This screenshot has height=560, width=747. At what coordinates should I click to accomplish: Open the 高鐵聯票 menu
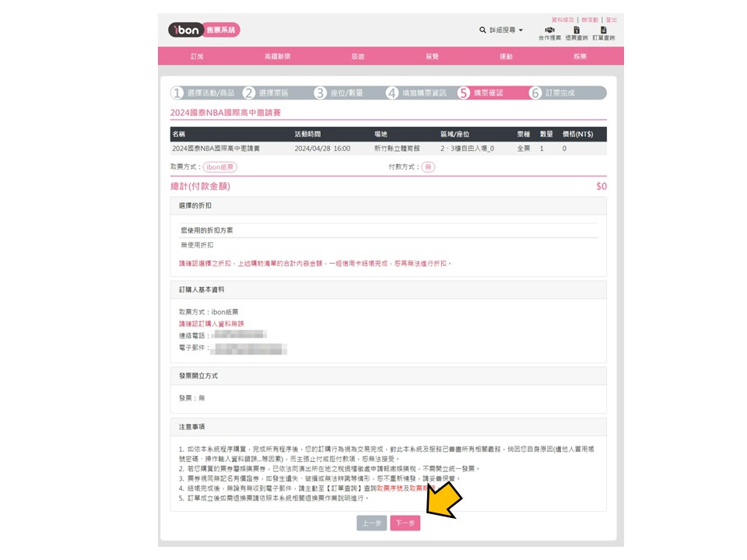pyautogui.click(x=277, y=57)
